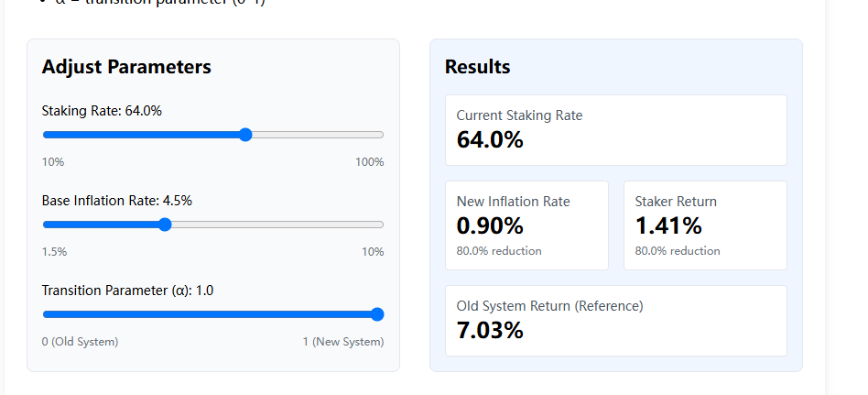Click the "Base Inflation Rate: 4.5%" label
This screenshot has height=395, width=868.
[116, 201]
